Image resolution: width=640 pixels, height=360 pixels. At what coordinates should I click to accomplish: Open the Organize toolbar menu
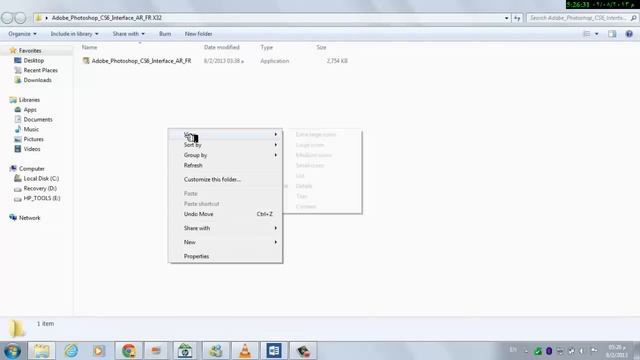pos(22,34)
